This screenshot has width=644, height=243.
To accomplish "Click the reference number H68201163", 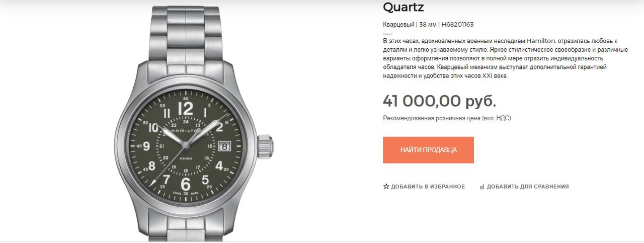I will tap(458, 25).
